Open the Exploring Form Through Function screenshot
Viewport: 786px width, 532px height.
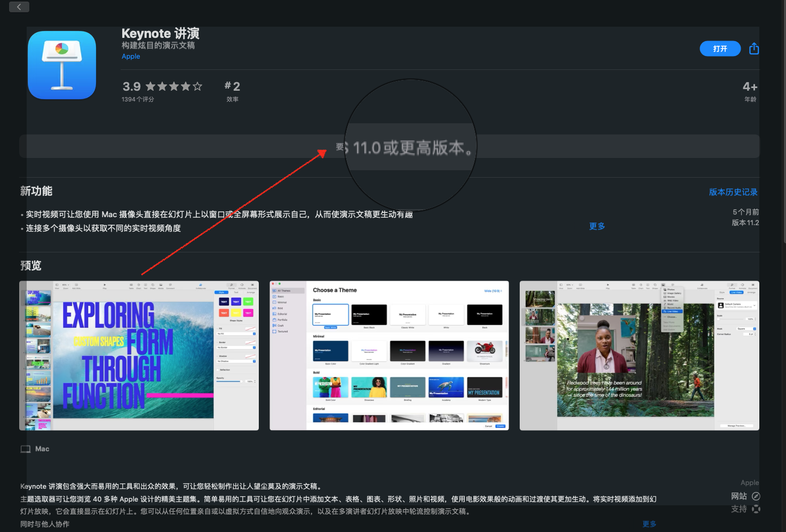tap(139, 355)
